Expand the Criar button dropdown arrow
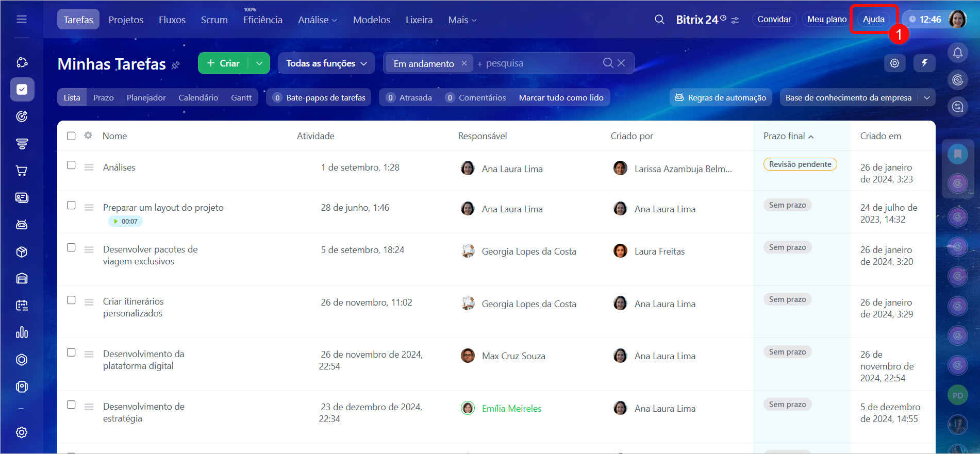 (x=259, y=63)
